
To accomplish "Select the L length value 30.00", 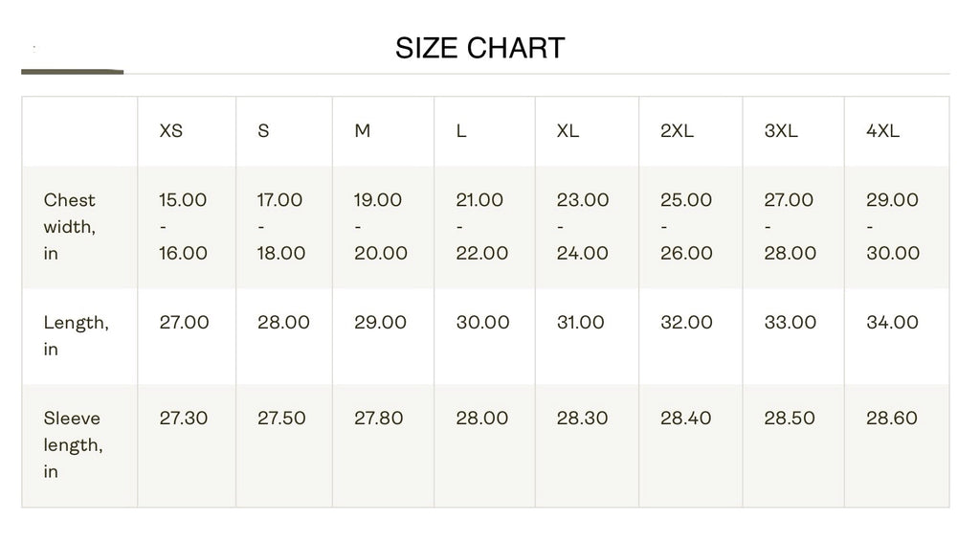I will 482,323.
